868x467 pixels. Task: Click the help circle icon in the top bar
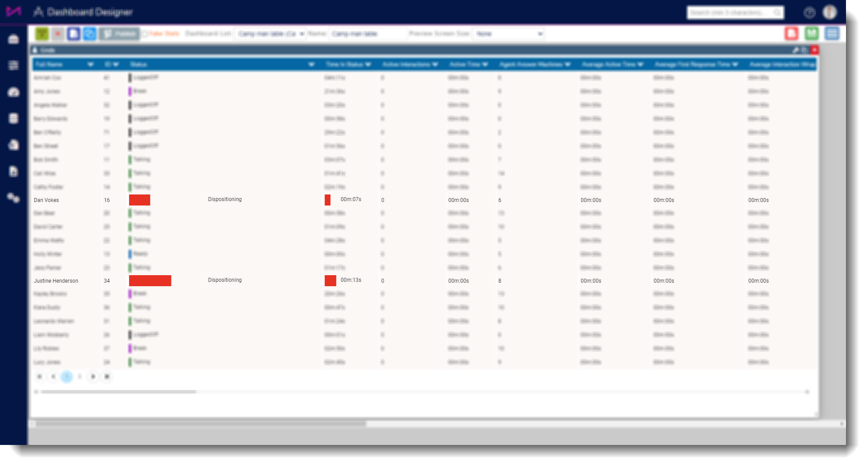tap(809, 12)
